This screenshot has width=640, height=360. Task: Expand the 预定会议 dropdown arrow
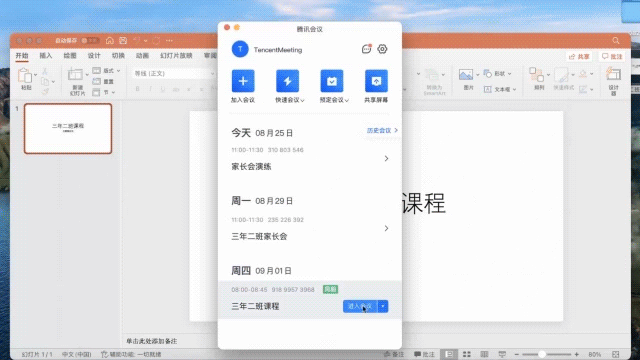pyautogui.click(x=347, y=100)
